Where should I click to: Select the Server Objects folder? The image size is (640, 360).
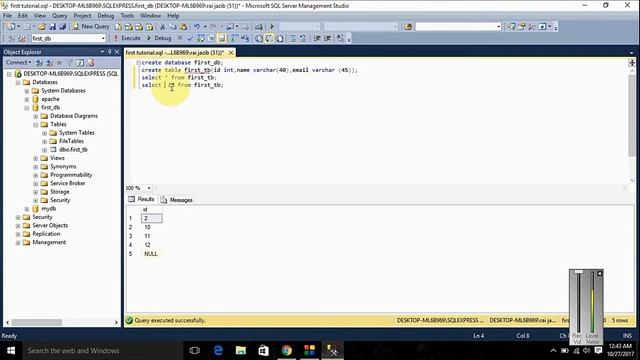[x=50, y=225]
